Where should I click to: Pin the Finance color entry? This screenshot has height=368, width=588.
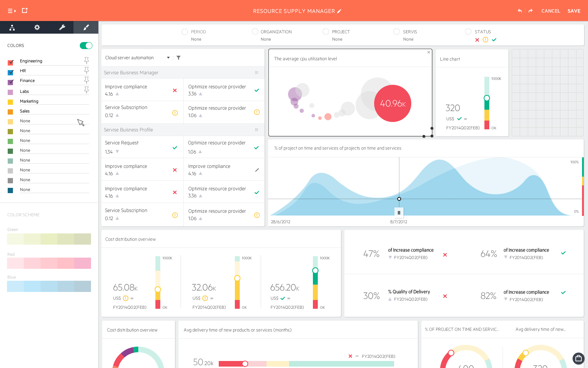click(86, 80)
